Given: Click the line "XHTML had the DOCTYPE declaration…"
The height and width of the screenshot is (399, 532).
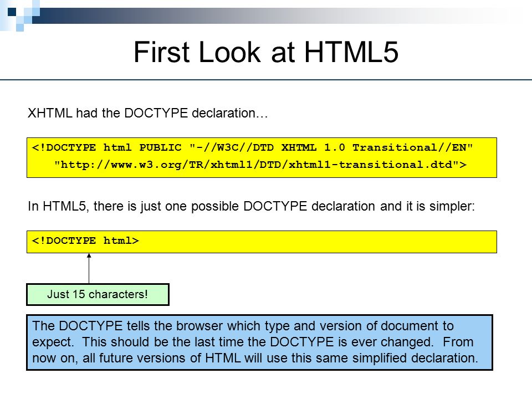Looking at the screenshot, I should pyautogui.click(x=147, y=113).
